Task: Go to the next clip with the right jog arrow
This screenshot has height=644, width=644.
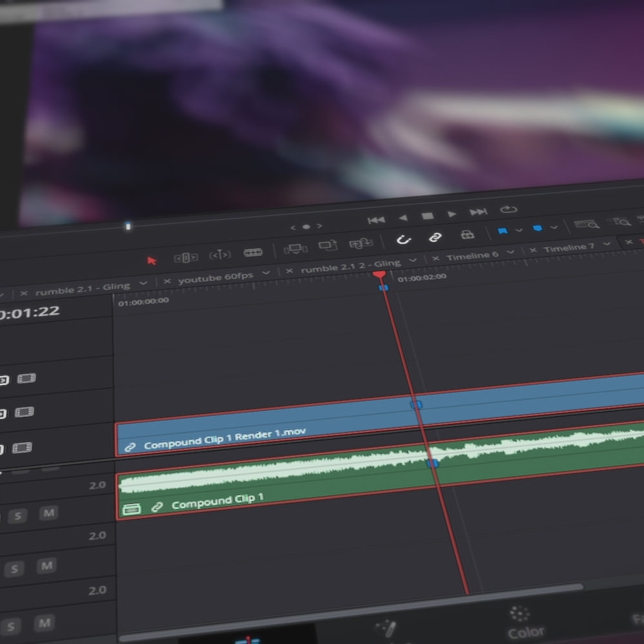Action: click(319, 225)
